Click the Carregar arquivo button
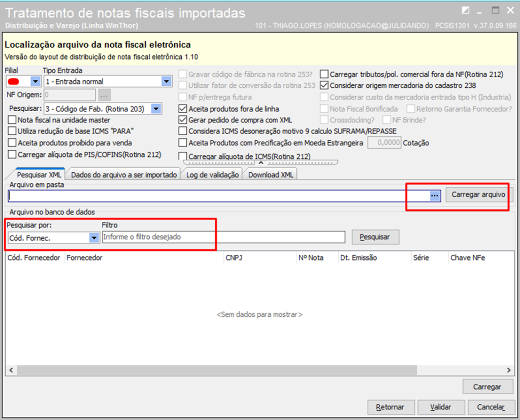 [x=478, y=195]
